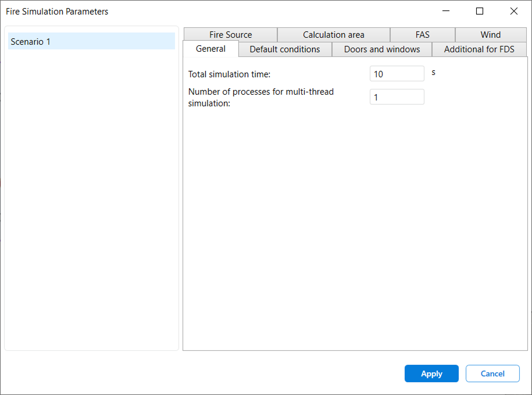Click the Total simulation time field

[x=397, y=74]
